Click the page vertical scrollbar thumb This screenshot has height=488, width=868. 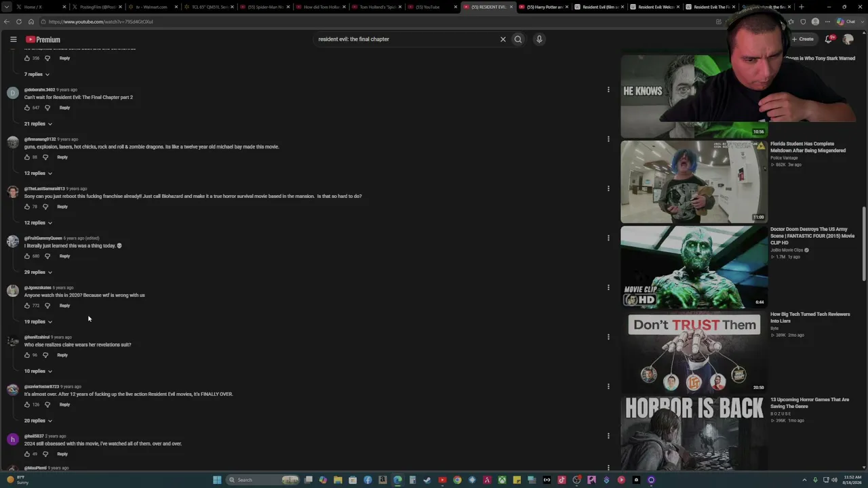(x=864, y=244)
